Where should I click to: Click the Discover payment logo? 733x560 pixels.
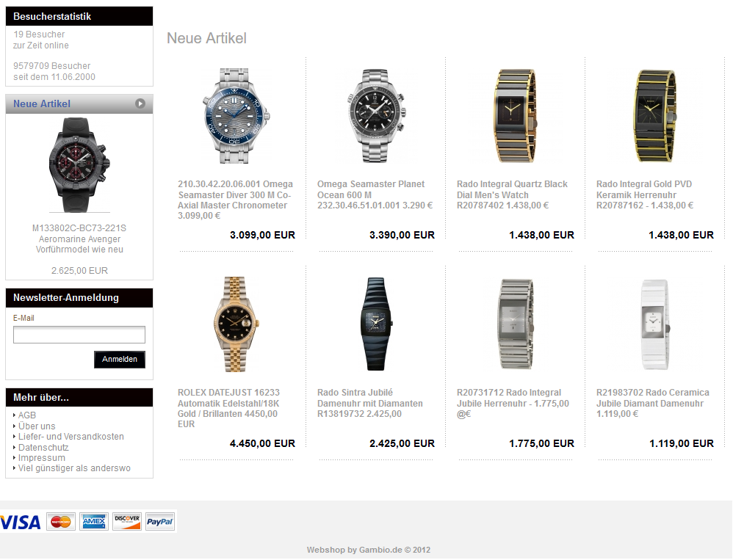[x=127, y=522]
